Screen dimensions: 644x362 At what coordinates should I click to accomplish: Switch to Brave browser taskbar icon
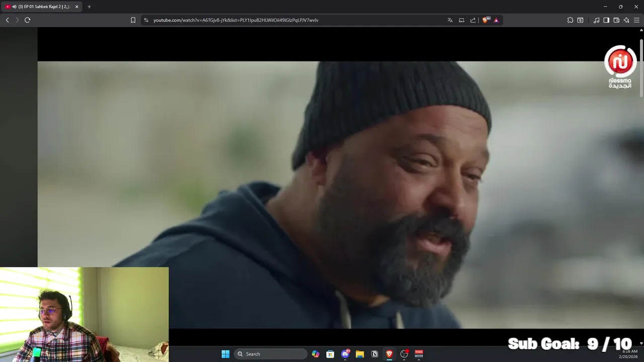coord(389,354)
